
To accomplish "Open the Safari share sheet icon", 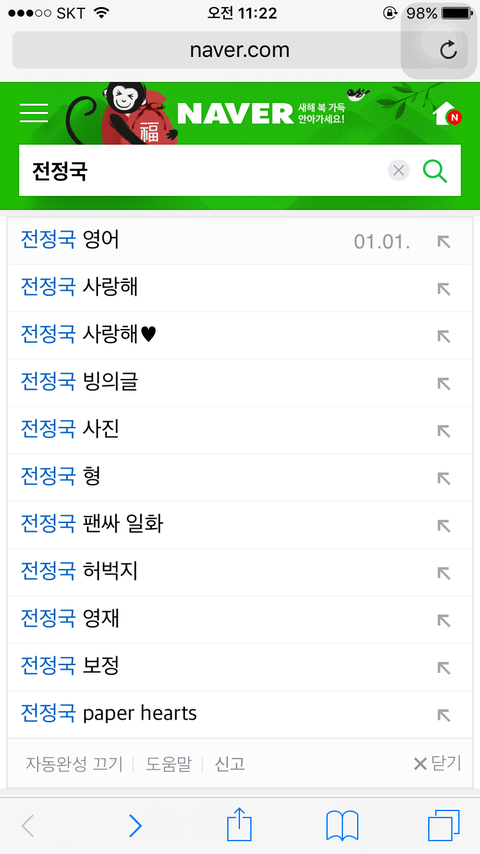I will 239,825.
